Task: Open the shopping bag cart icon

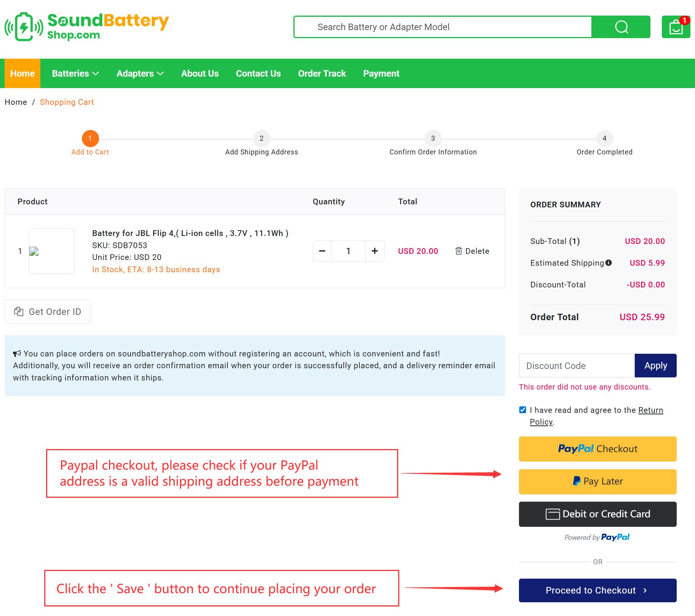Action: pos(676,27)
